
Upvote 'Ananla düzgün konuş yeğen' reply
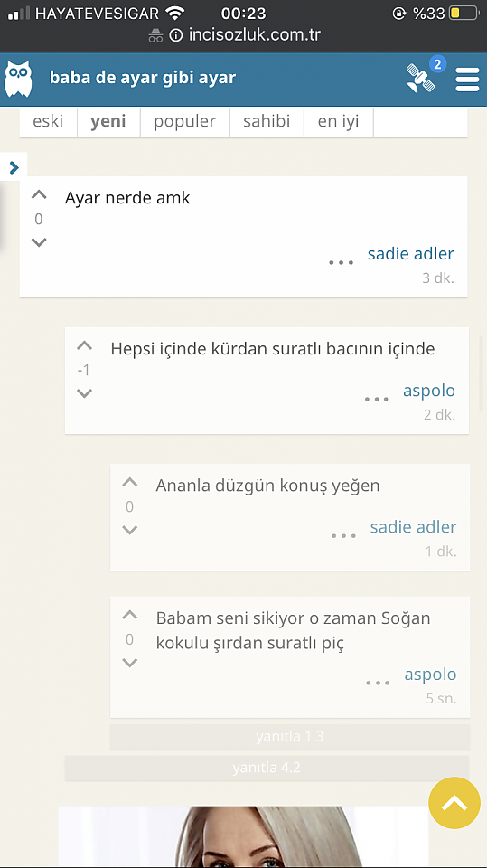[x=129, y=483]
